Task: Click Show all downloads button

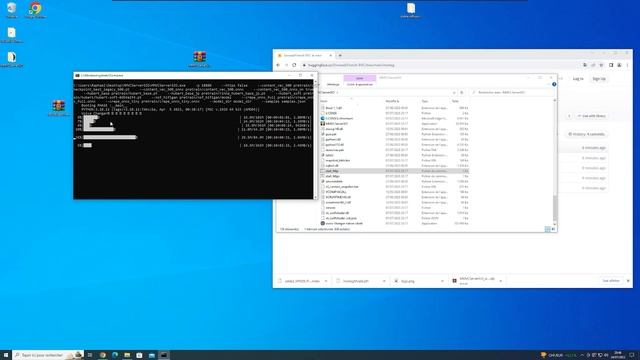Action: click(611, 281)
